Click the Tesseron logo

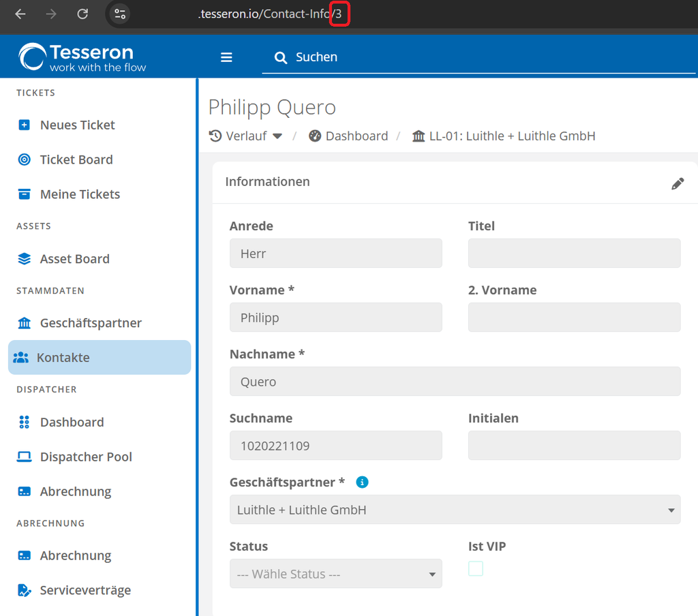click(82, 57)
